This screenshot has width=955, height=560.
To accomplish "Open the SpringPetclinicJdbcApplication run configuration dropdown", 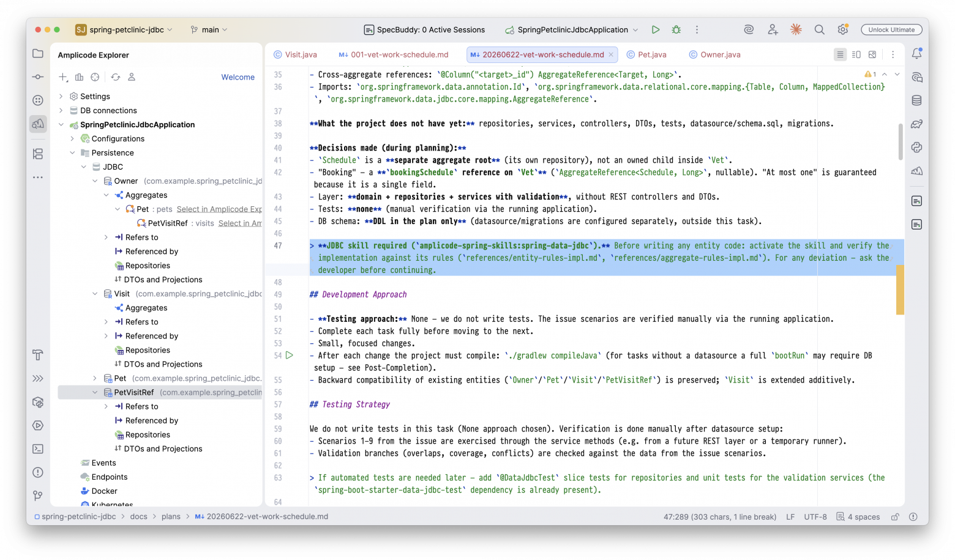I will [x=572, y=29].
